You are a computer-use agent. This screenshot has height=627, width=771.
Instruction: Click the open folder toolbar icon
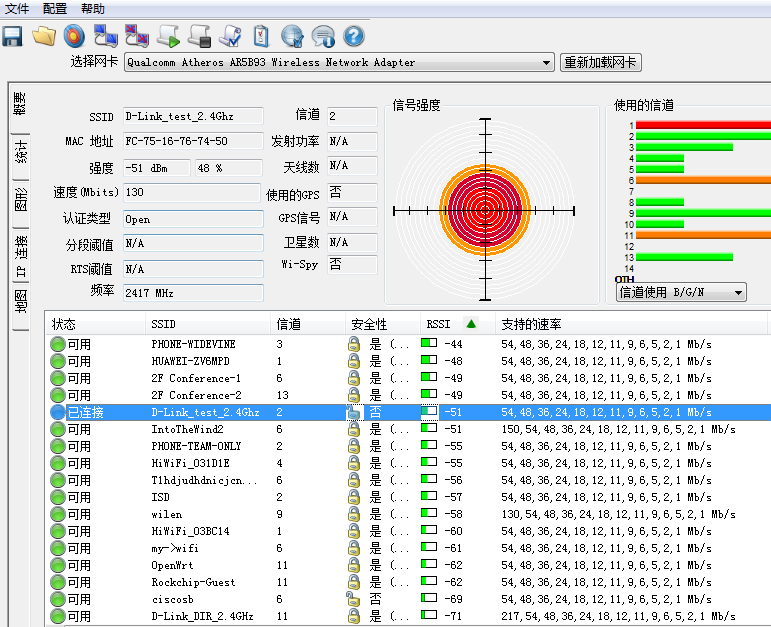coord(43,37)
